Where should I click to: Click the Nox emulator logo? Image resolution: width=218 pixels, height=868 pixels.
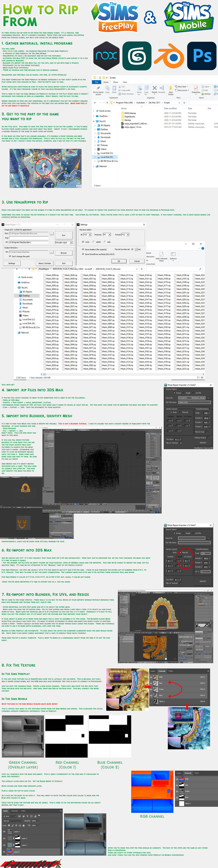(106, 56)
